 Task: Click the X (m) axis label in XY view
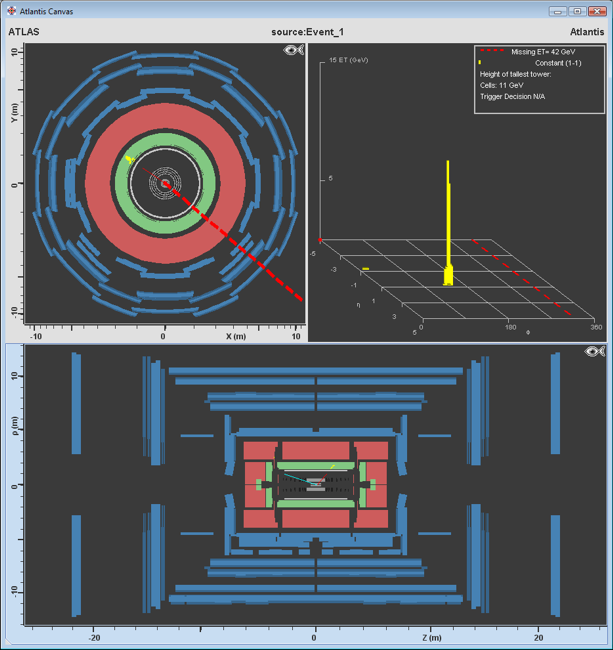coord(235,336)
